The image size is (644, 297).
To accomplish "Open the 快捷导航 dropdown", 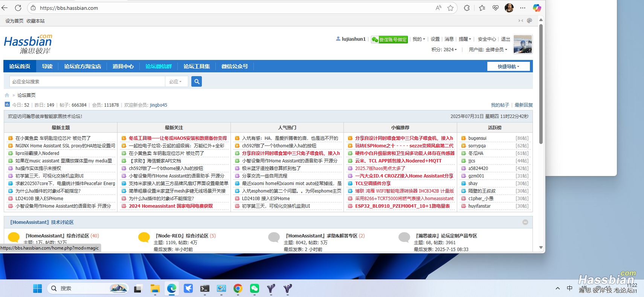I will [508, 66].
